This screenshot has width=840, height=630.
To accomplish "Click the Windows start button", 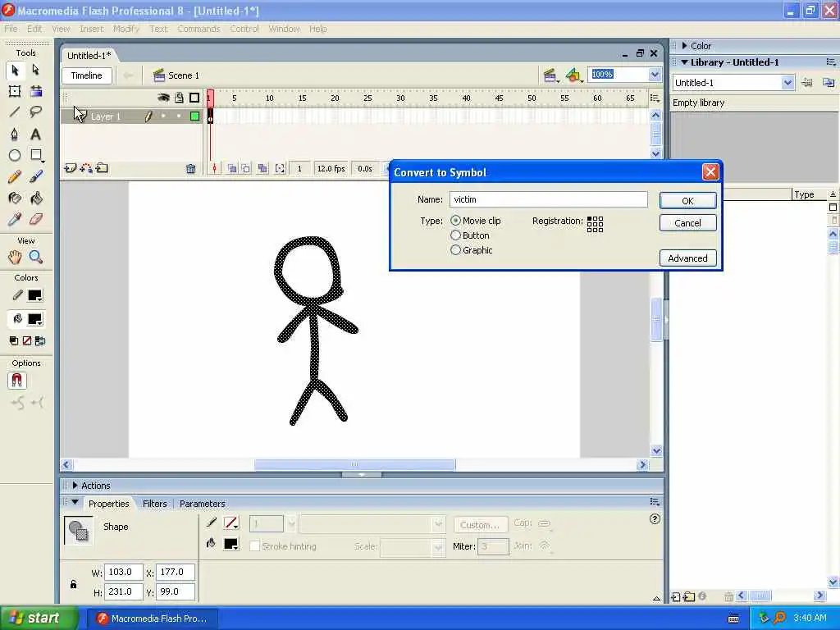I will [39, 619].
